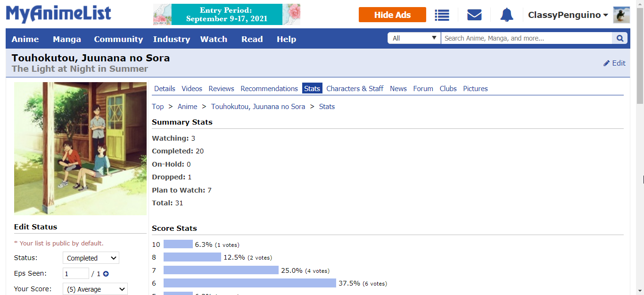
Task: Click the user avatar thumbnail
Action: click(x=621, y=15)
